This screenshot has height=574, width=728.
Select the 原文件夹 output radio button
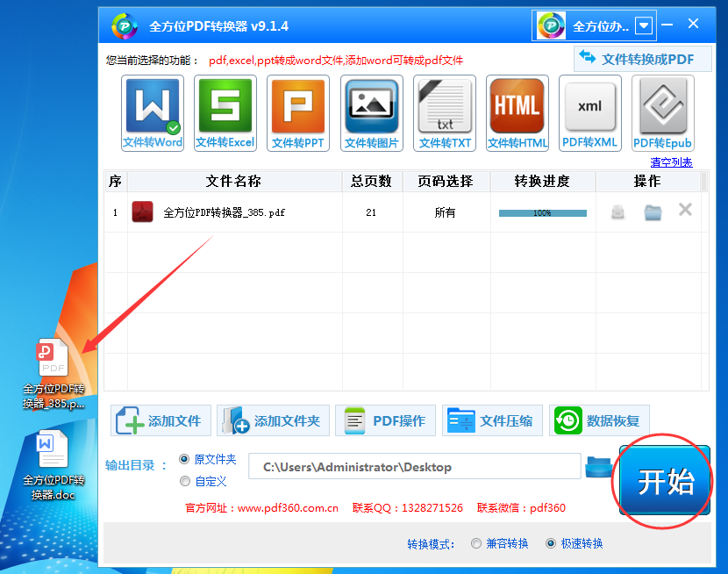(184, 459)
